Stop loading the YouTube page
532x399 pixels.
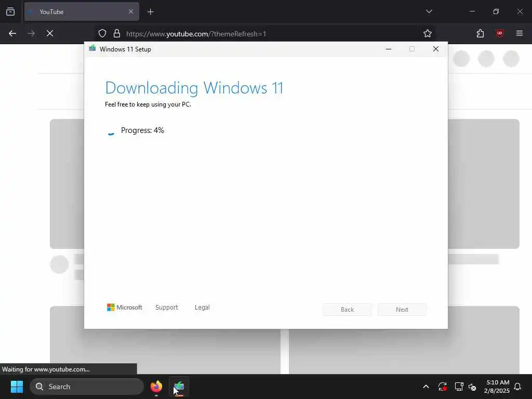50,34
